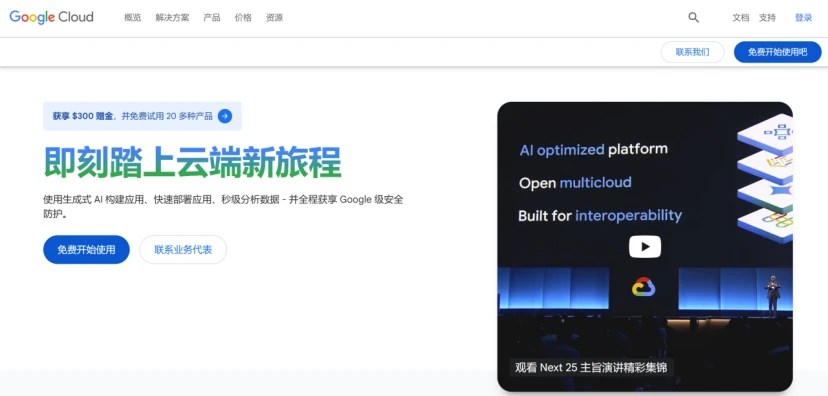The width and height of the screenshot is (828, 396).
Task: Click the 联系业务代表 button
Action: [x=183, y=249]
